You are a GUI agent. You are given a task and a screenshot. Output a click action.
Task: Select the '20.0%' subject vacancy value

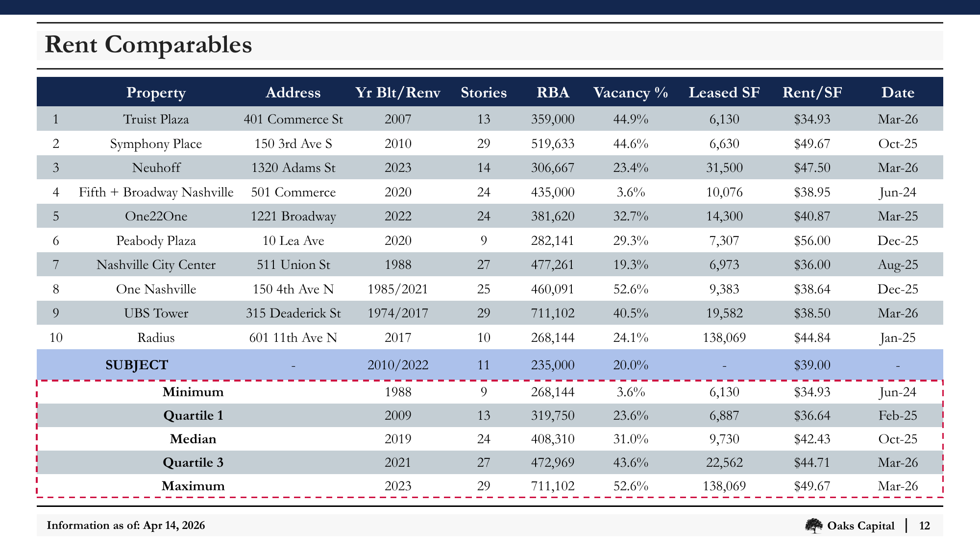pyautogui.click(x=631, y=365)
